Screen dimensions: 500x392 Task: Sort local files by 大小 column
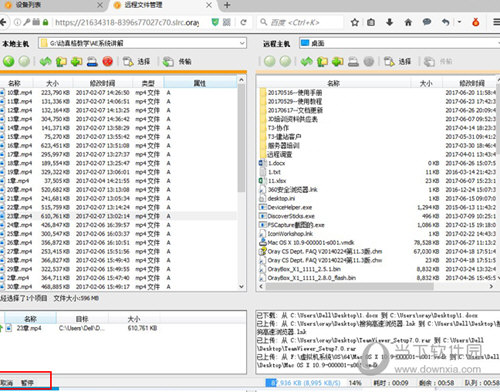pos(53,83)
